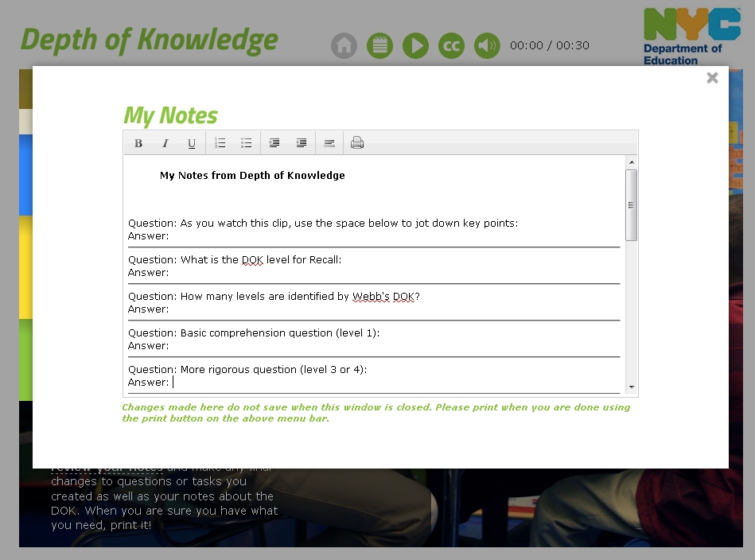Click the notes editor scrollbar thumb
Image resolution: width=755 pixels, height=560 pixels.
click(x=632, y=204)
